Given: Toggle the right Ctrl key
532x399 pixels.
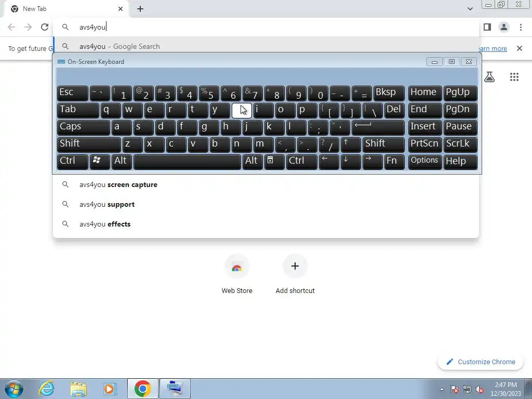Looking at the screenshot, I should click(x=302, y=162).
